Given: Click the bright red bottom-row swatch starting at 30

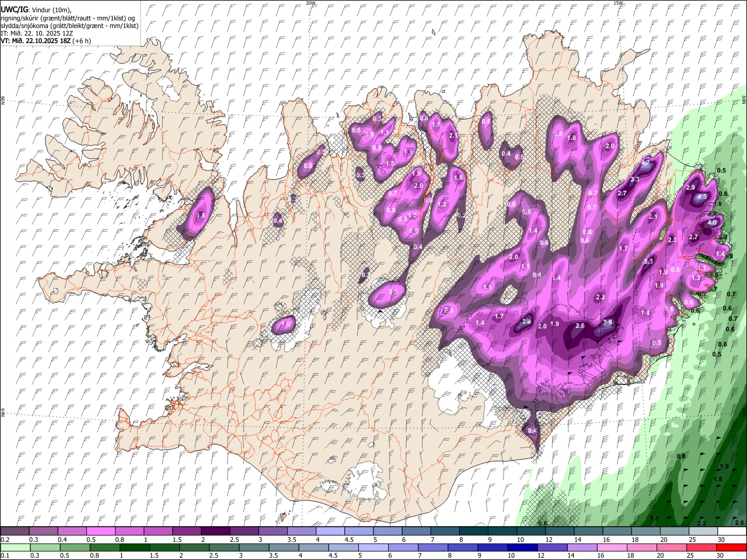Looking at the screenshot, I should click(x=731, y=548).
